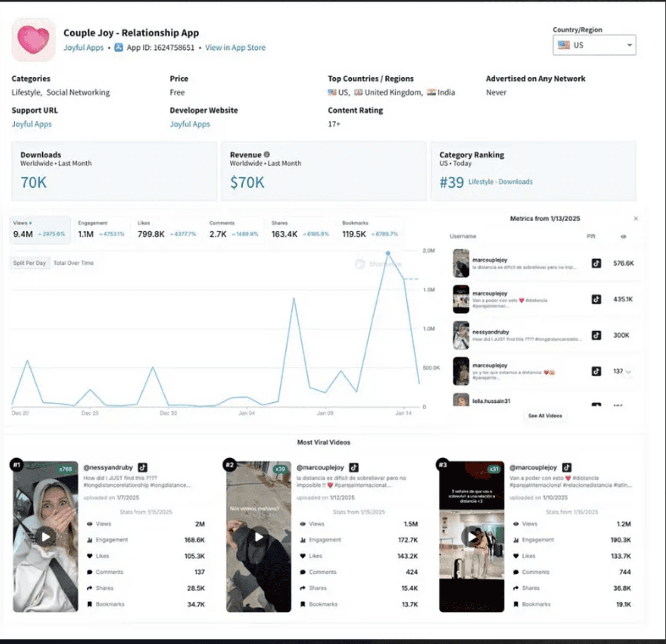Open the Revenue info tooltip icon
666x644 pixels.
[267, 154]
